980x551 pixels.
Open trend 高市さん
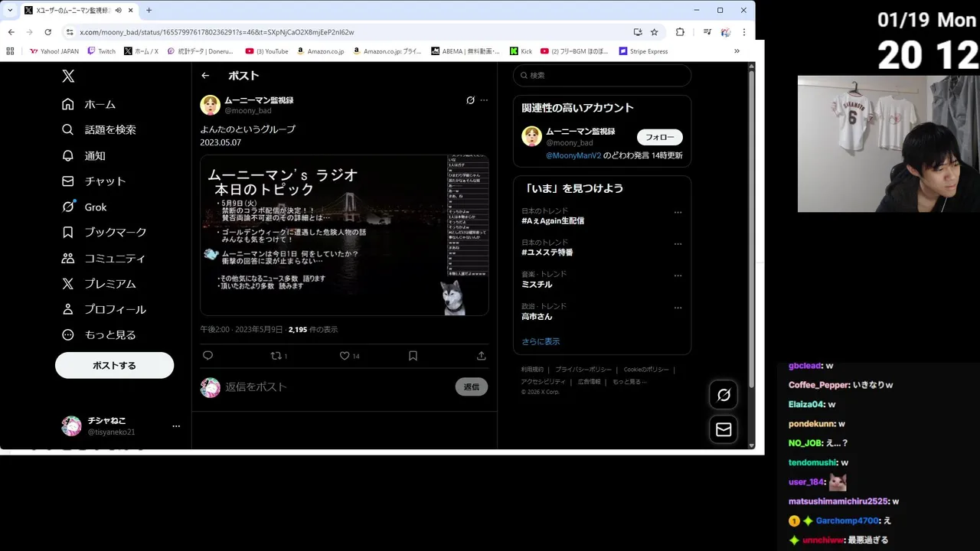(537, 316)
